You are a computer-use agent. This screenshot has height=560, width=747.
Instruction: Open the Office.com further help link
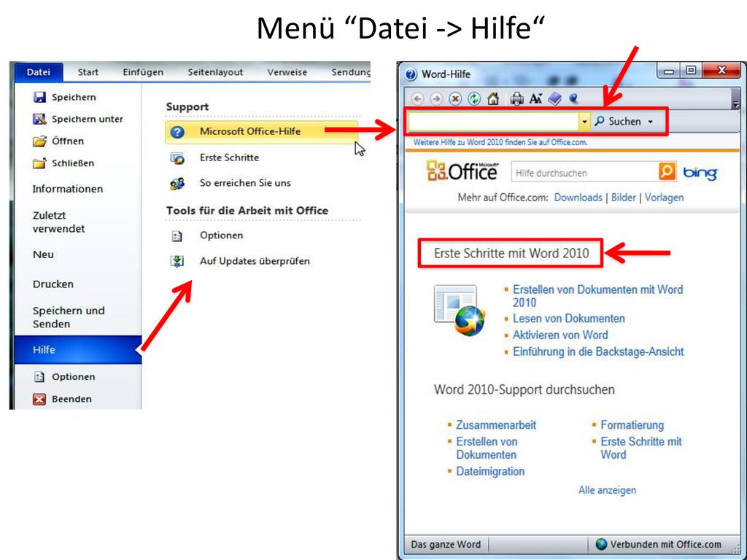[500, 142]
